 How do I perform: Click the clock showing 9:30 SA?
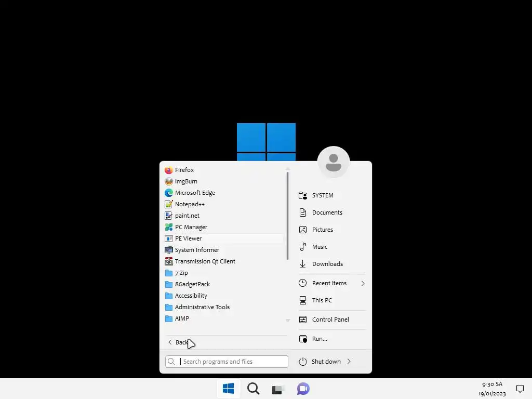pyautogui.click(x=493, y=384)
